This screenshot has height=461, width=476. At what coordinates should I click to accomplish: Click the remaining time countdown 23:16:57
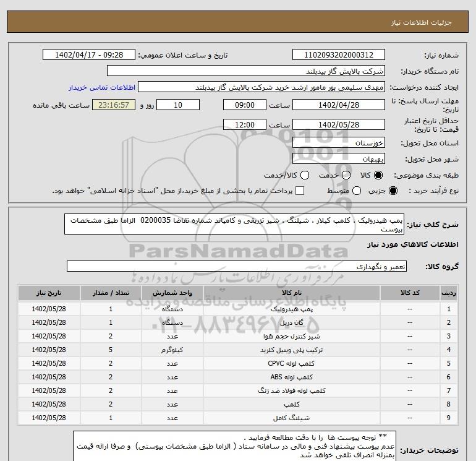114,105
